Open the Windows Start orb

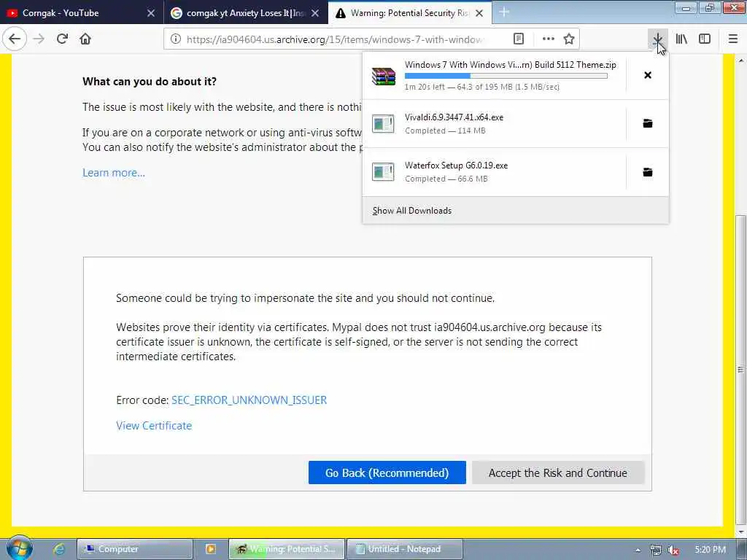pos(20,548)
